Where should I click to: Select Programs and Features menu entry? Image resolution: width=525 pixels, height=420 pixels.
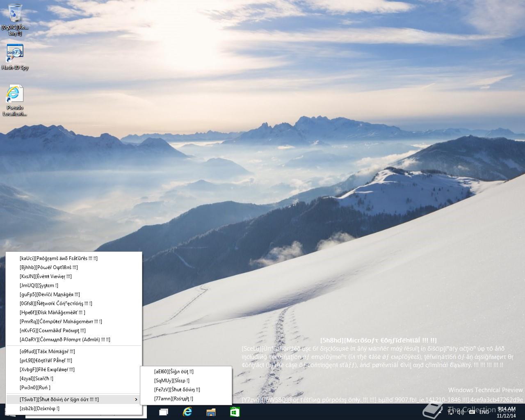pos(74,258)
